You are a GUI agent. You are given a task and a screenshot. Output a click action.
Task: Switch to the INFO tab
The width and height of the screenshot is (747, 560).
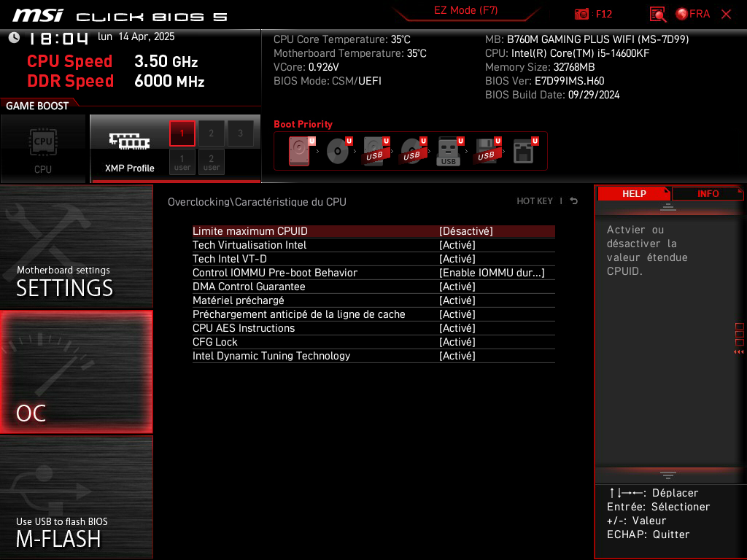(x=708, y=194)
